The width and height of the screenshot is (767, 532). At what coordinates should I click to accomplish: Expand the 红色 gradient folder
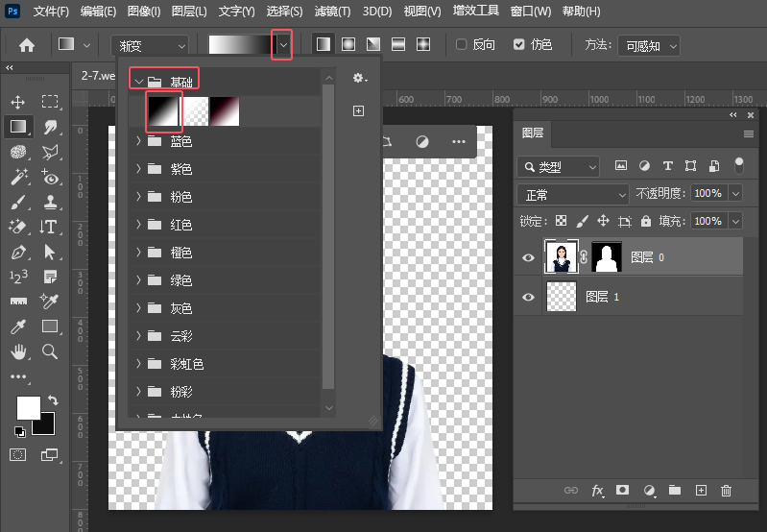[x=138, y=225]
